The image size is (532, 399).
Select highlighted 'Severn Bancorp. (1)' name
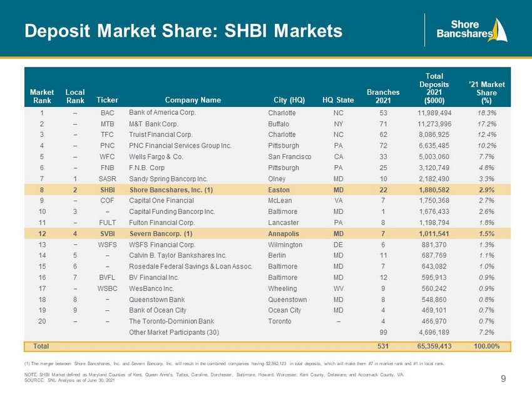point(161,234)
